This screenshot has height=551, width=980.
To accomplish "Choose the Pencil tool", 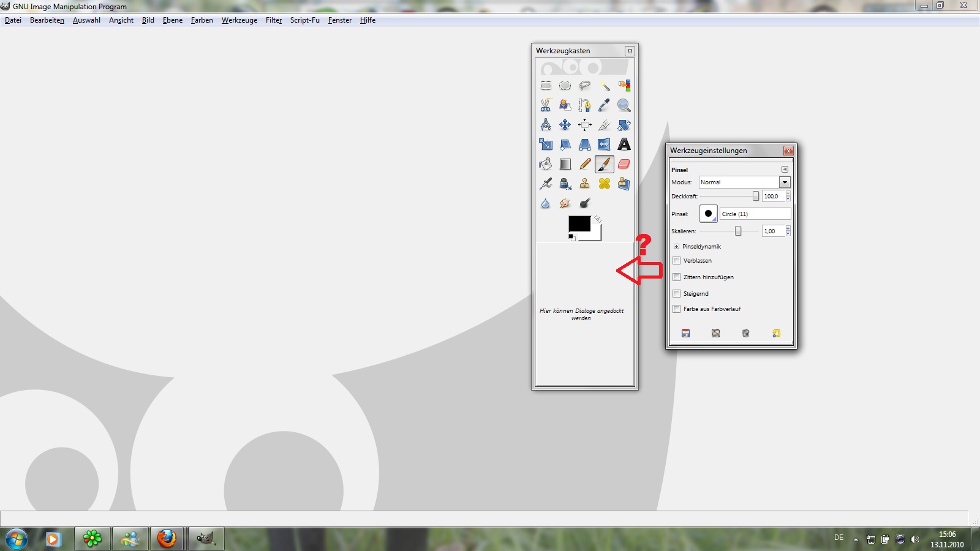I will [585, 164].
